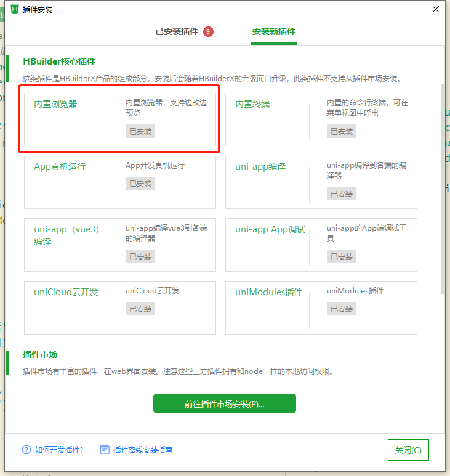Select the 安装新插件 tab

click(274, 31)
